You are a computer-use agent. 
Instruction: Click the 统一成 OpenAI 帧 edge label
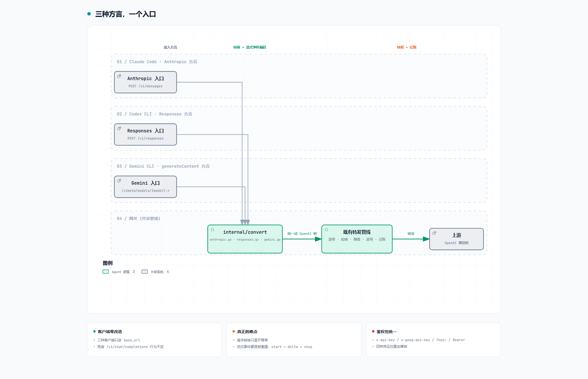click(302, 234)
